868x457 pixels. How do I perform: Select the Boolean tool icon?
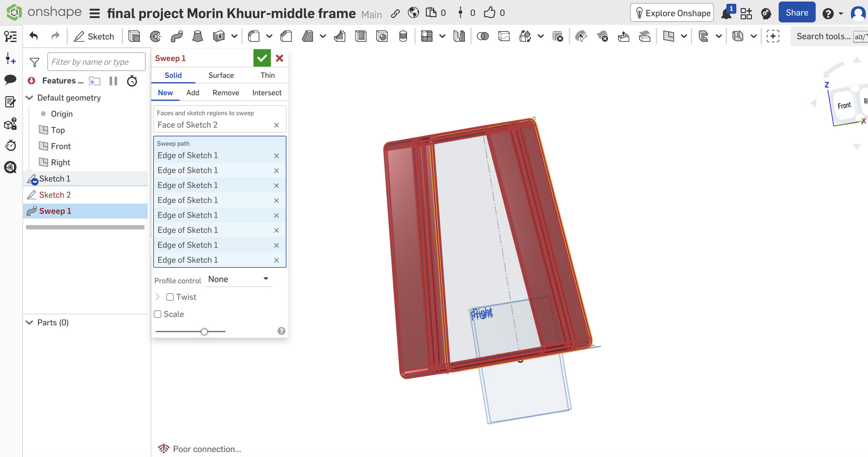coord(483,36)
